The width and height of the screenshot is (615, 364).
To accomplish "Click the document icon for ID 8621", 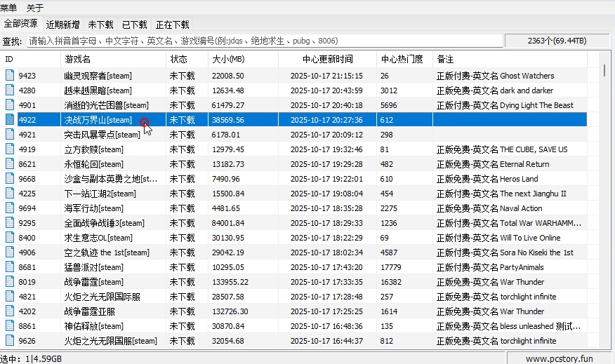I will tap(10, 164).
